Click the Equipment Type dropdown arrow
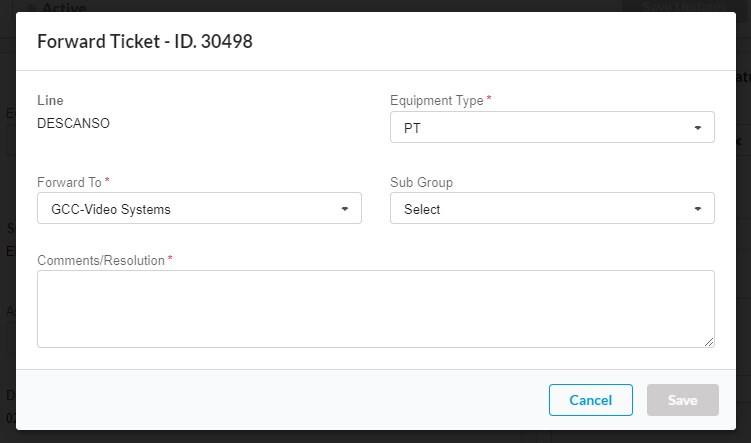 (x=696, y=129)
